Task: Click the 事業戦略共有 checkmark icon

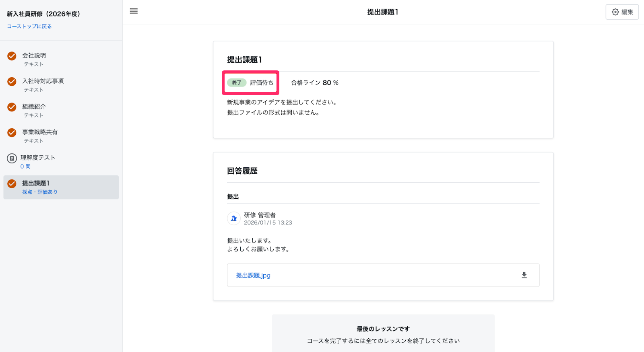Action: 12,132
